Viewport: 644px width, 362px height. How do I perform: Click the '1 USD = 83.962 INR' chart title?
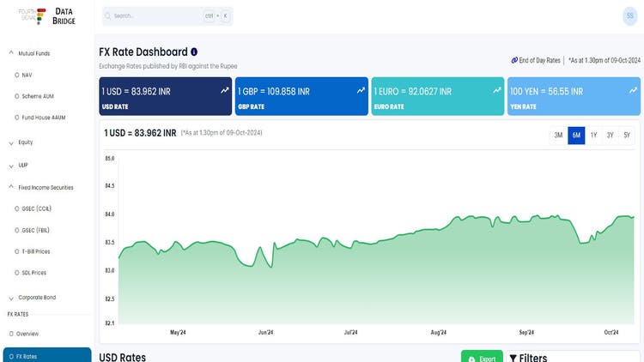(140, 133)
